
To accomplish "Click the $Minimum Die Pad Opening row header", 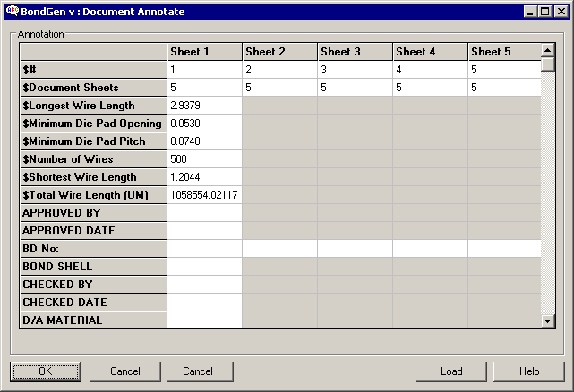I will tap(93, 124).
